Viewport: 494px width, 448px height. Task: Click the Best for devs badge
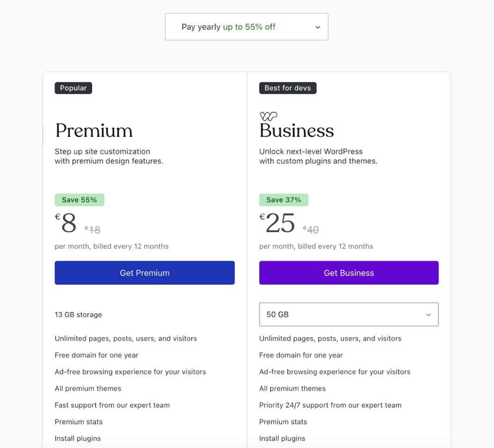(x=288, y=87)
